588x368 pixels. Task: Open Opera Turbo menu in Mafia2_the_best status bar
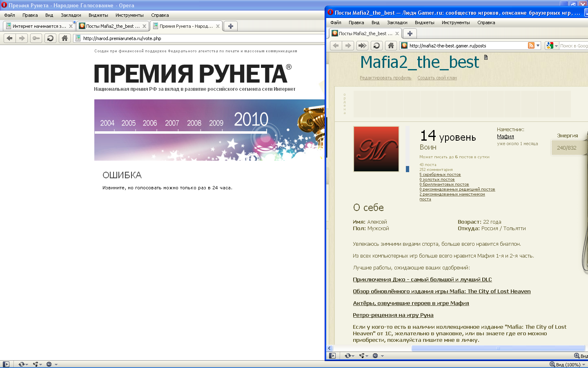382,356
